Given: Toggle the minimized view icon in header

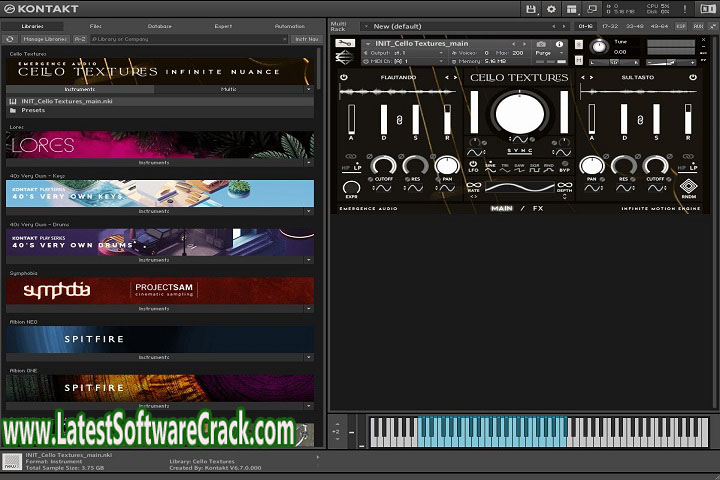Looking at the screenshot, I should (592, 9).
